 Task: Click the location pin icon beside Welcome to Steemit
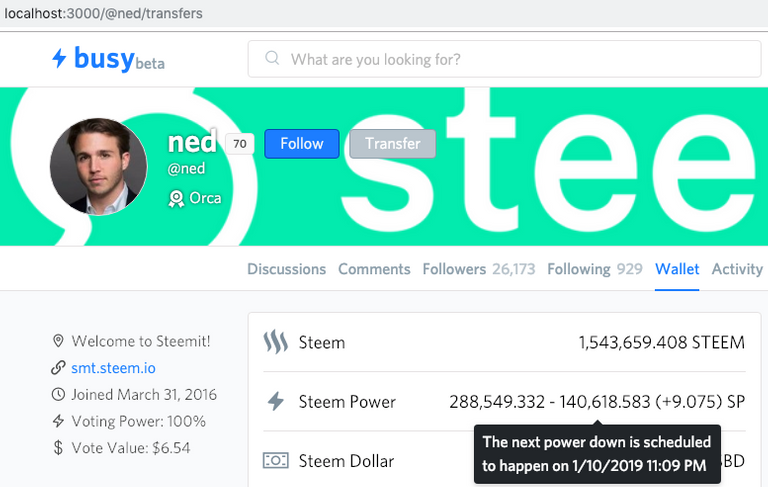point(58,341)
